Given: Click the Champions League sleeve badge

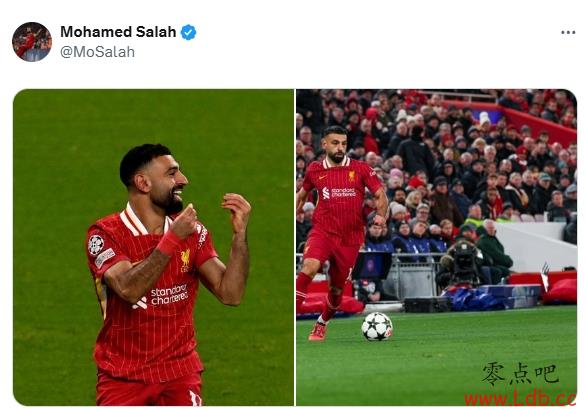Looking at the screenshot, I should [x=96, y=245].
